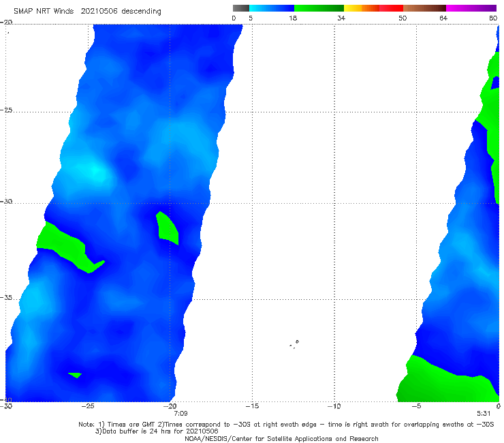The width and height of the screenshot is (504, 443).
Task: Click the color bar label '64'
Action: click(x=443, y=18)
